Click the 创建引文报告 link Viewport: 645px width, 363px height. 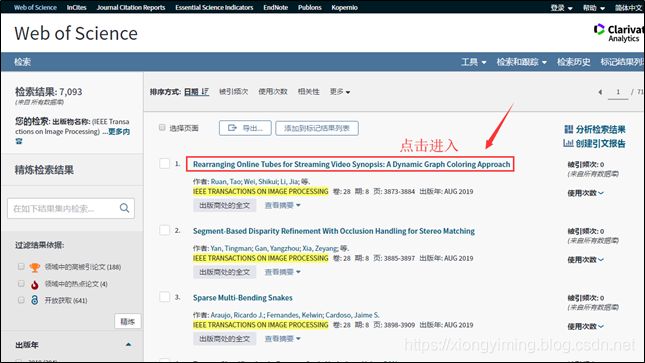(x=601, y=144)
